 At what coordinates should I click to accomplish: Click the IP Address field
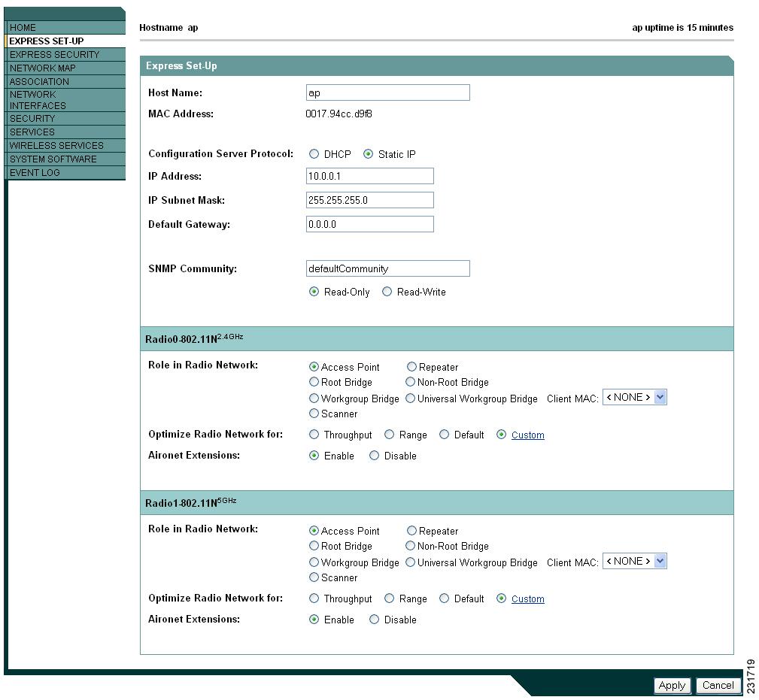(370, 176)
